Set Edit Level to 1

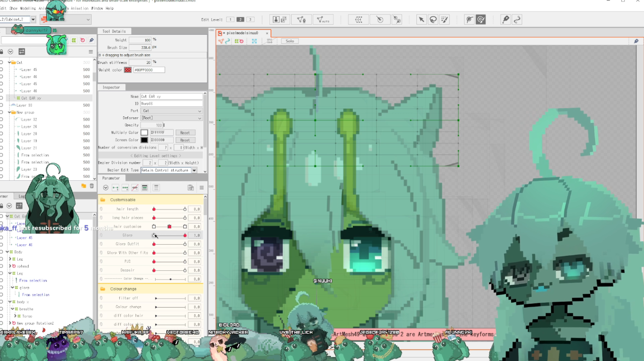click(x=230, y=20)
